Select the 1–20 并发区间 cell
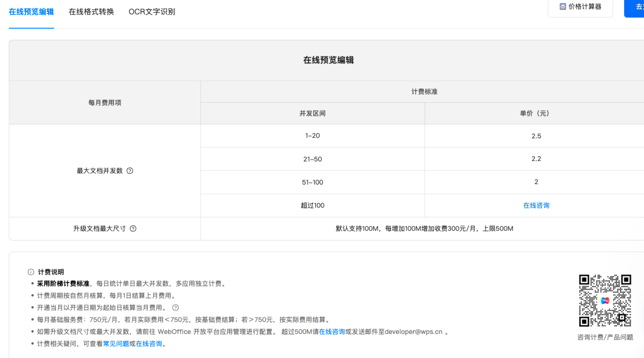Screen dimensions: 644x358 click(x=312, y=136)
